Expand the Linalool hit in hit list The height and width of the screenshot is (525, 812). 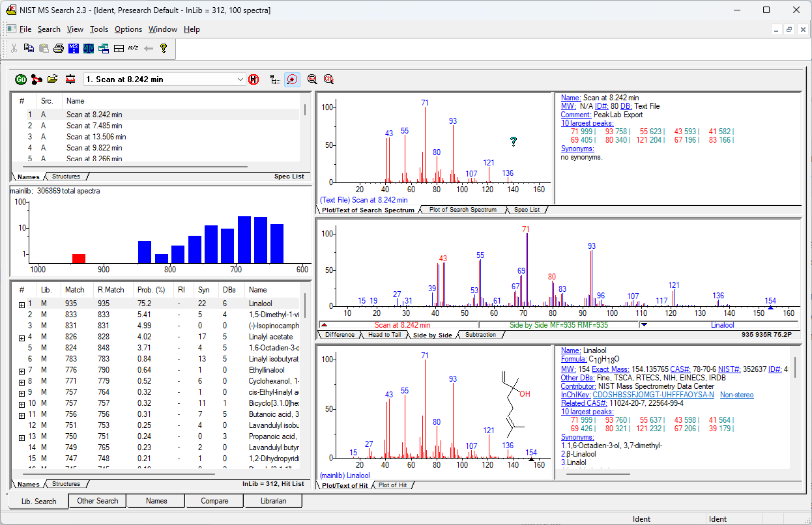coord(22,304)
